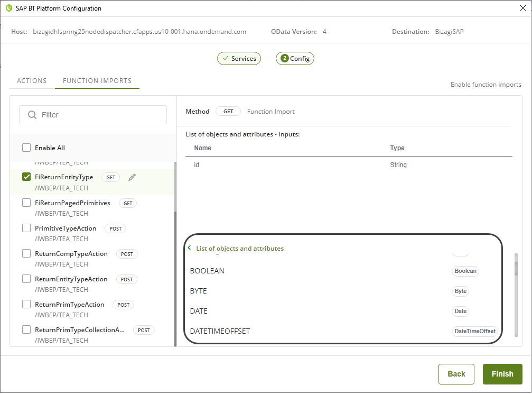
Task: Click the Finish button
Action: pyautogui.click(x=502, y=374)
